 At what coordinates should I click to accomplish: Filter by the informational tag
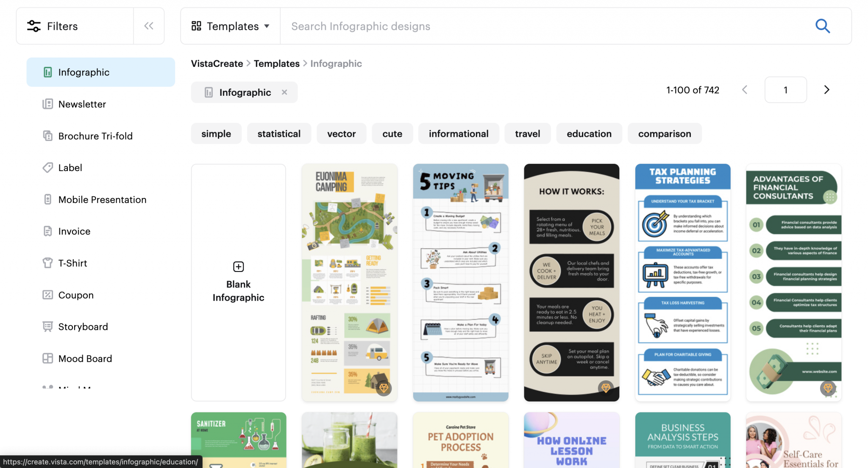[459, 133]
